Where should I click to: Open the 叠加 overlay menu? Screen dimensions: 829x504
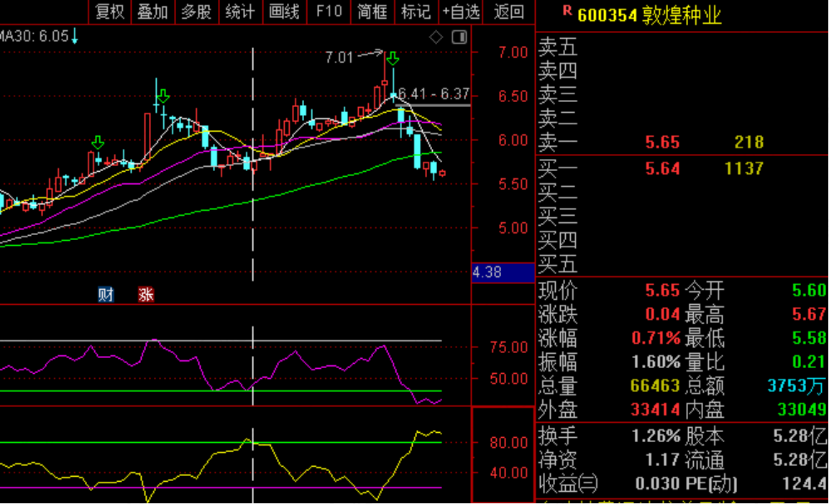153,12
